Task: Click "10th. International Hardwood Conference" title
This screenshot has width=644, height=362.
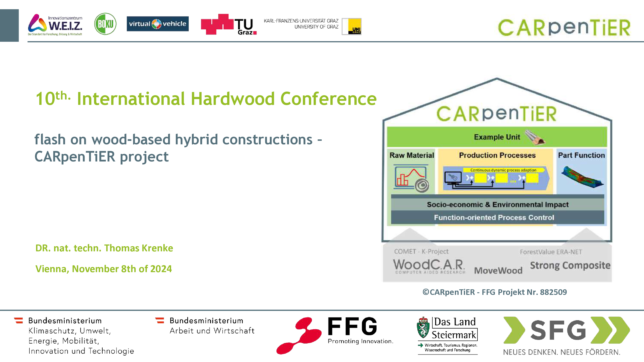Action: point(206,98)
